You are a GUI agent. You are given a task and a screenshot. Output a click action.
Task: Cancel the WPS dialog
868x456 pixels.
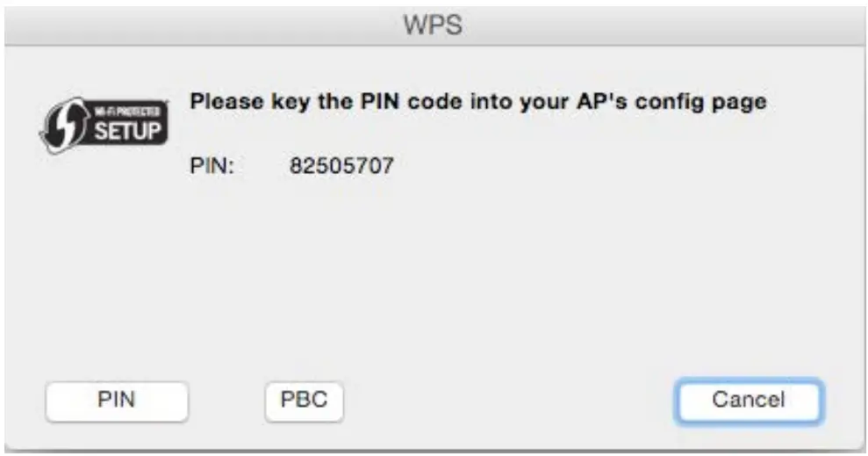(749, 401)
